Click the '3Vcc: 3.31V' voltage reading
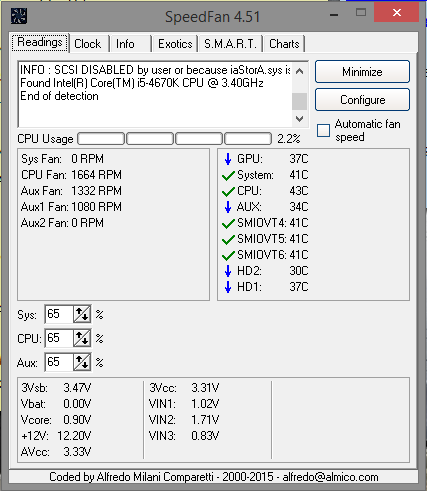The image size is (427, 491). (184, 388)
